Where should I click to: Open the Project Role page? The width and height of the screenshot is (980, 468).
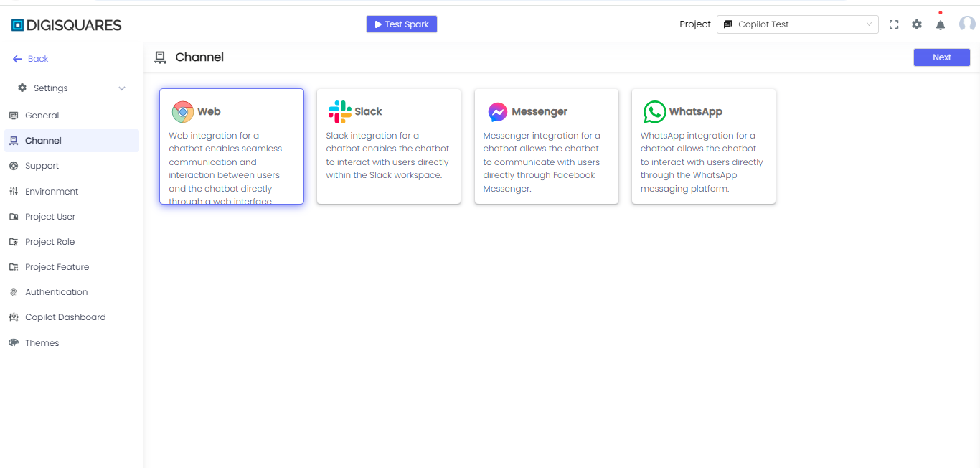72,242
